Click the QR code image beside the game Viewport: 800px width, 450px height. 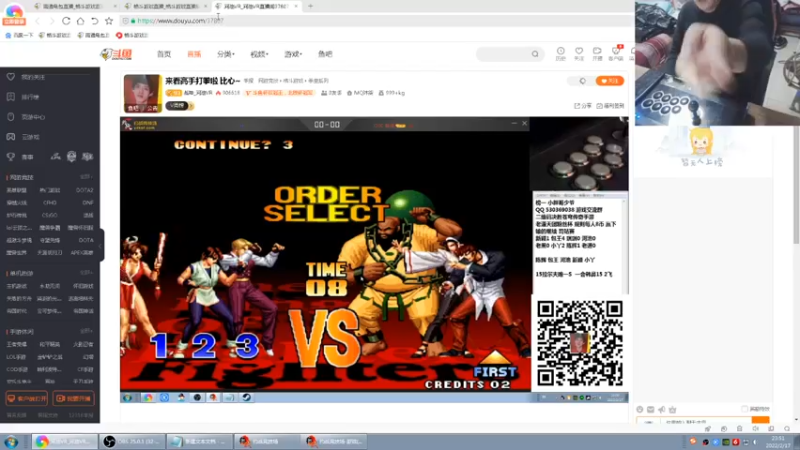pos(580,342)
